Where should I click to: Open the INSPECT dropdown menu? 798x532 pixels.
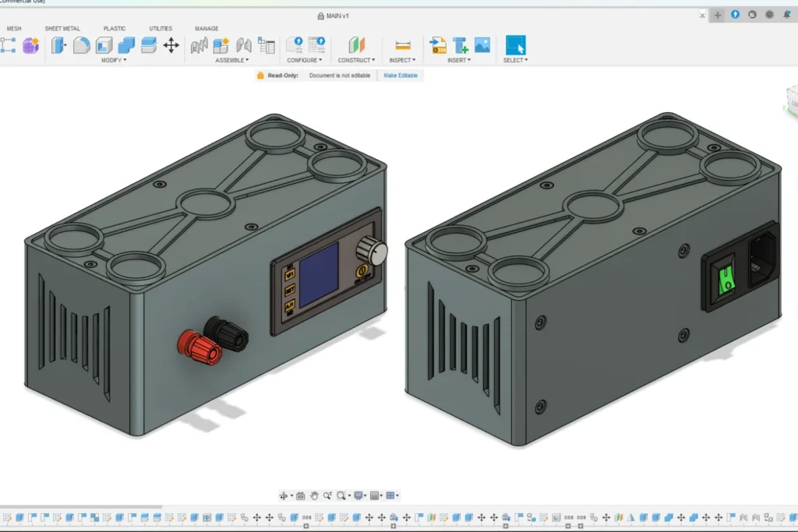tap(402, 60)
